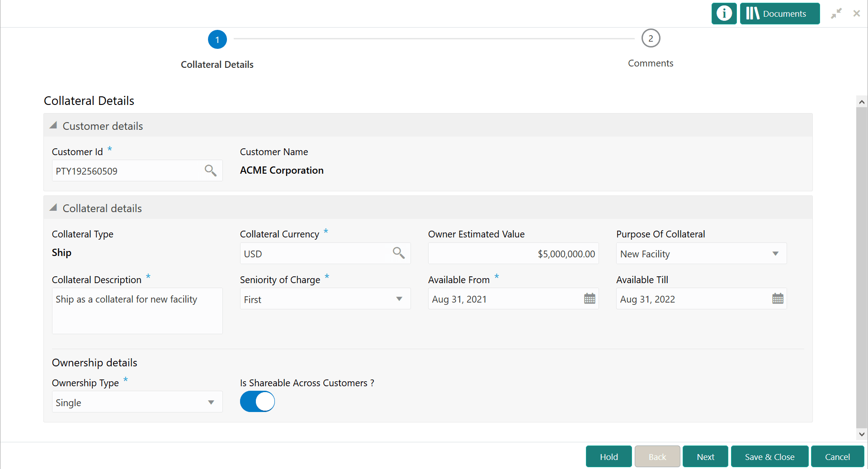Click the collapse window arrows icon
This screenshot has width=868, height=469.
836,14
